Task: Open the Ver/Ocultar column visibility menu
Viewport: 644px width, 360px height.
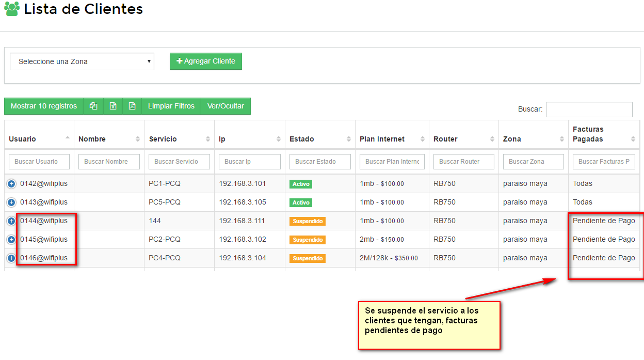Action: 226,106
